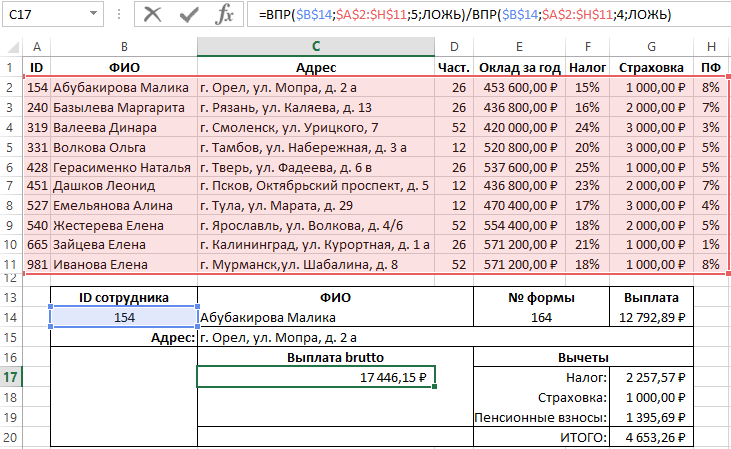This screenshot has height=449, width=731.
Task: Select the Выплата brutto value 17 446,15 ₽
Action: click(316, 377)
